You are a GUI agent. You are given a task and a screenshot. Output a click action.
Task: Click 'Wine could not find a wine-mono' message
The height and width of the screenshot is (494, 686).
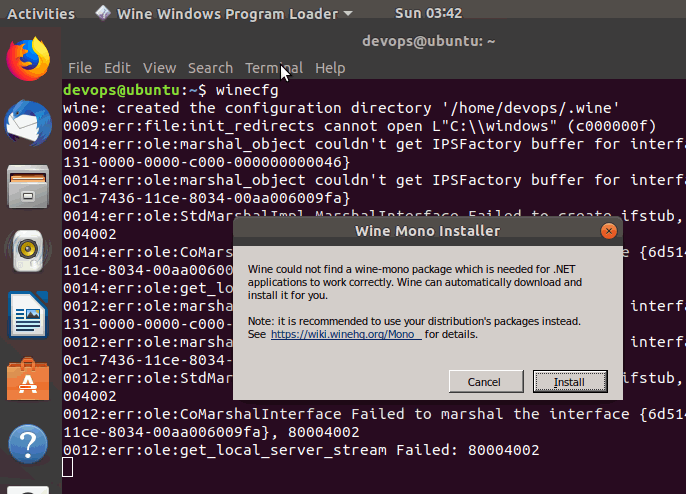(x=415, y=282)
